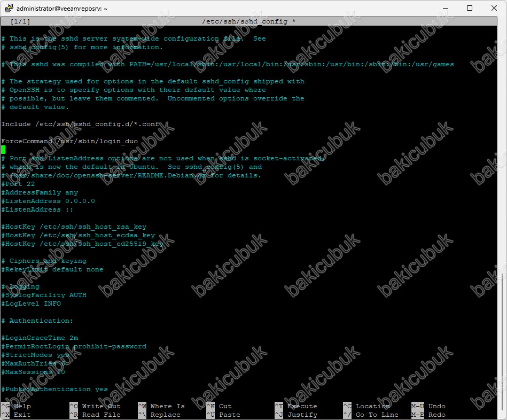
Task: Click the green cursor block
Action: pos(3,150)
